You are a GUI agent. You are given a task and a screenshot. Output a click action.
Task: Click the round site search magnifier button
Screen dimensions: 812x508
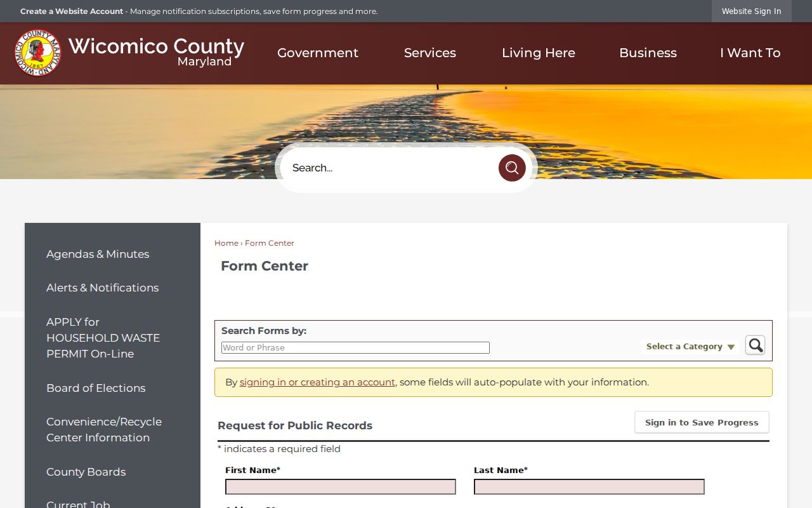(x=512, y=168)
